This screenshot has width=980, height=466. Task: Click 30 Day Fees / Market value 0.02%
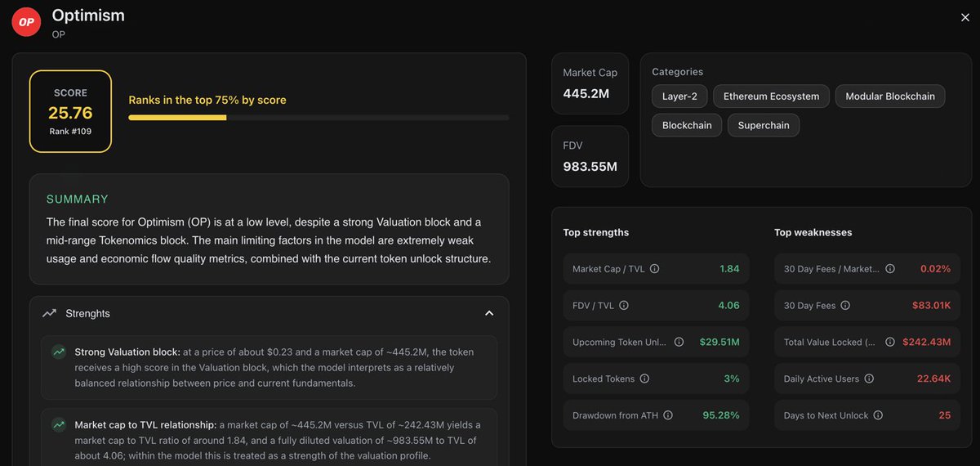935,269
